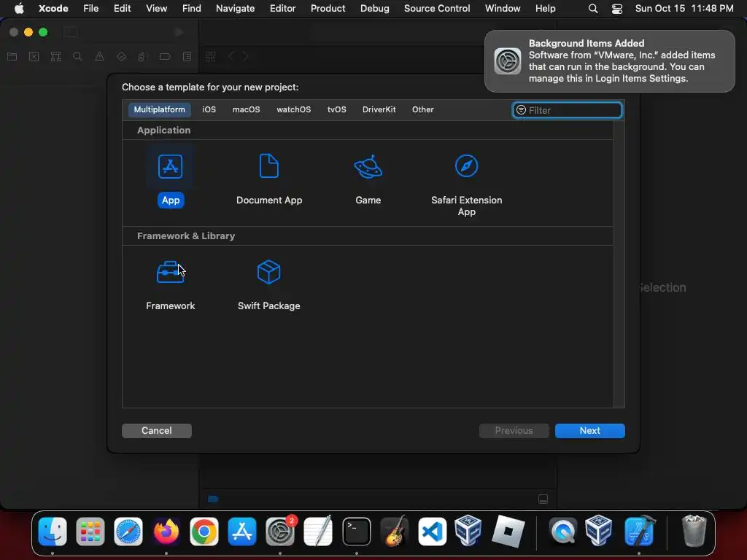Open the Apple menu
Viewport: 747px width, 560px height.
pos(19,8)
